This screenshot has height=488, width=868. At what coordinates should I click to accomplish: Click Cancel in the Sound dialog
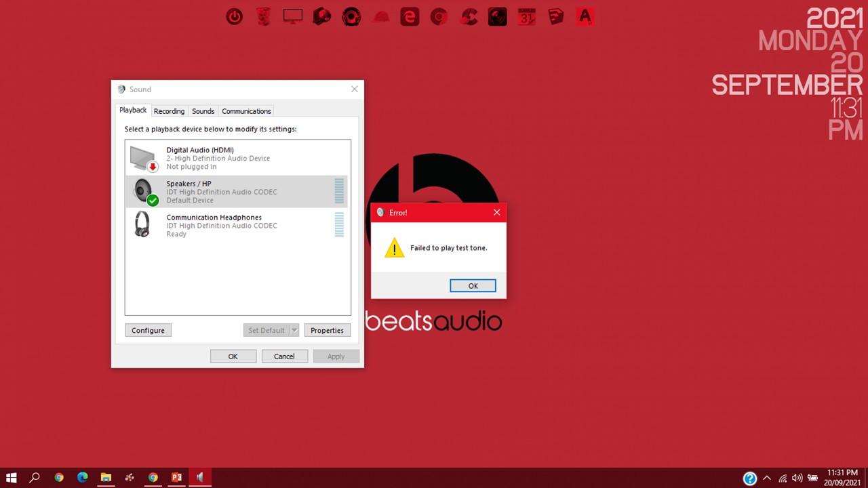tap(284, 357)
